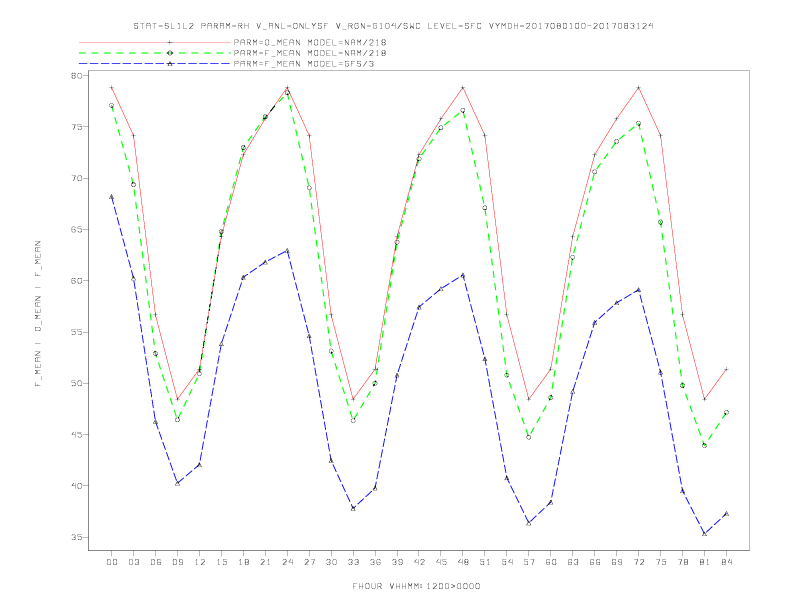Click x-axis forecast hour label 24
The width and height of the screenshot is (792, 612).
point(287,562)
